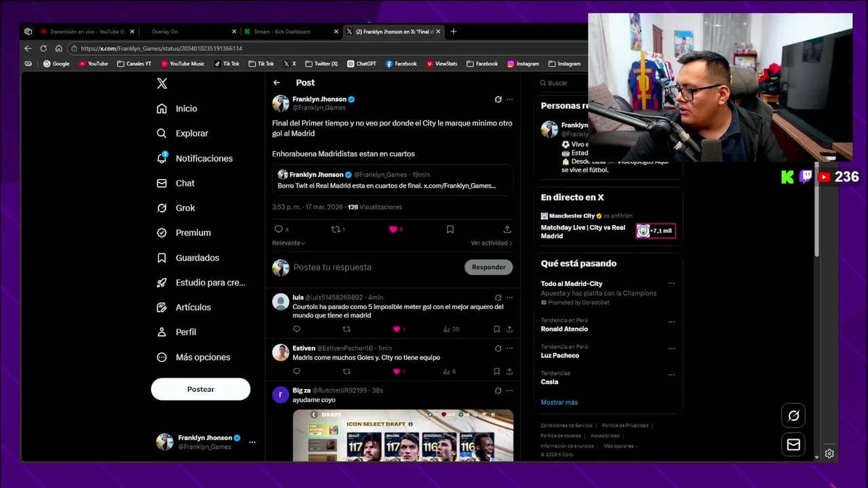Click settings gear at bottom right
This screenshot has width=868, height=488.
tap(829, 453)
